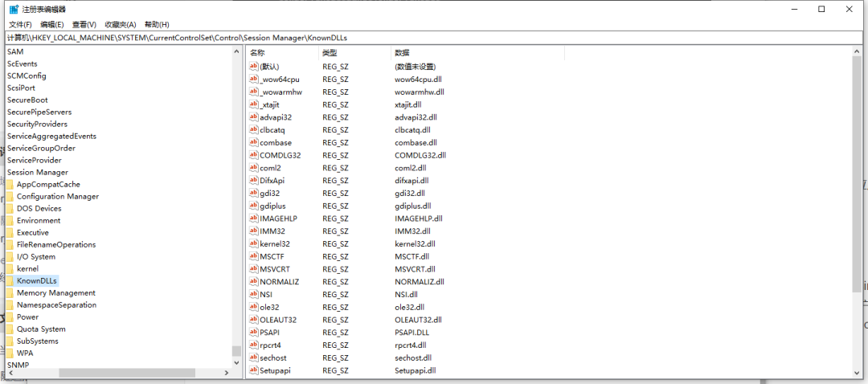The height and width of the screenshot is (384, 868).
Task: Click the string icon for _wow64cpu value
Action: (x=254, y=79)
